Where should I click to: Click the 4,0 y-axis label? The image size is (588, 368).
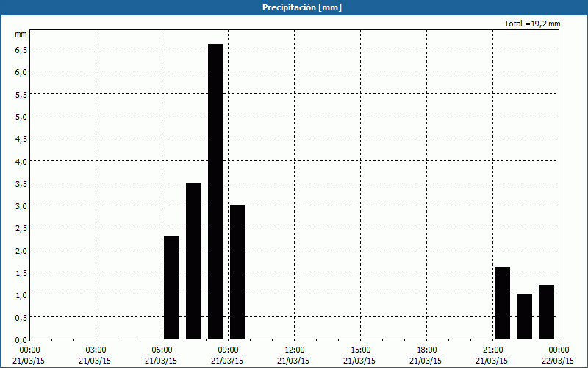coord(21,161)
